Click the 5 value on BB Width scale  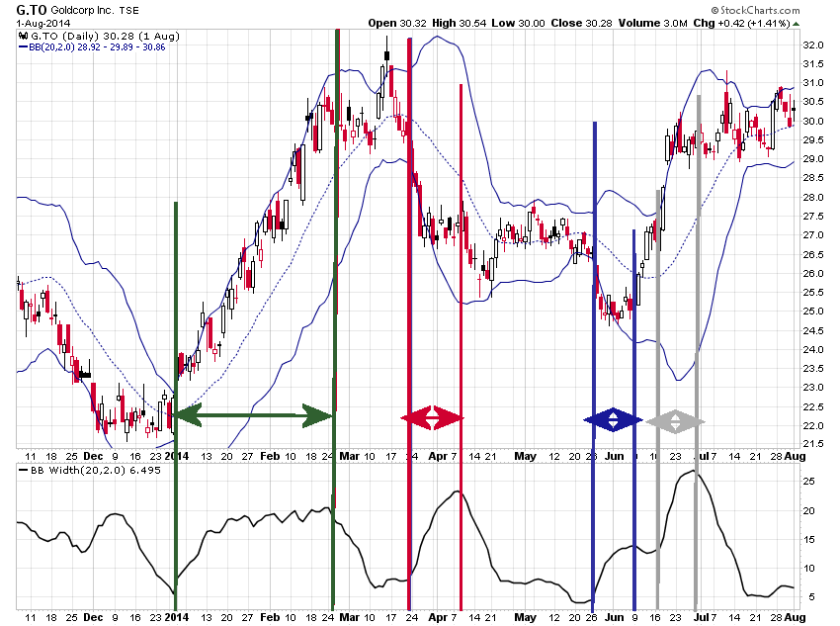click(812, 597)
